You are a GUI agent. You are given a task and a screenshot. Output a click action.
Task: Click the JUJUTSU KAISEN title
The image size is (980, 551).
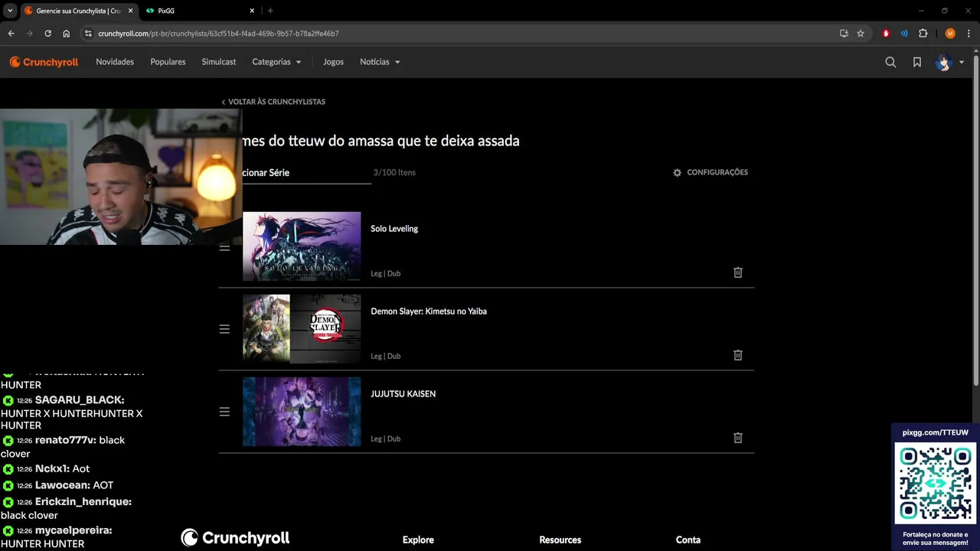point(403,394)
